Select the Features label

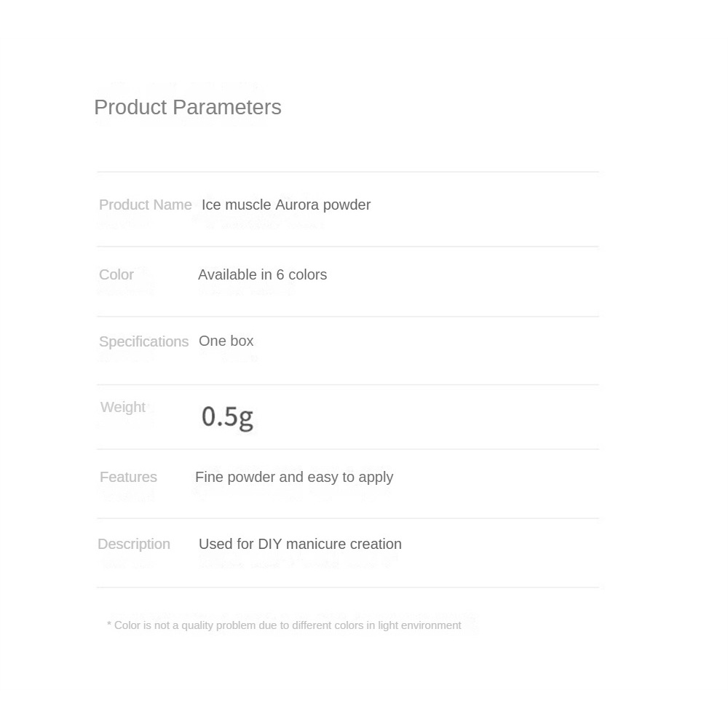coord(128,478)
